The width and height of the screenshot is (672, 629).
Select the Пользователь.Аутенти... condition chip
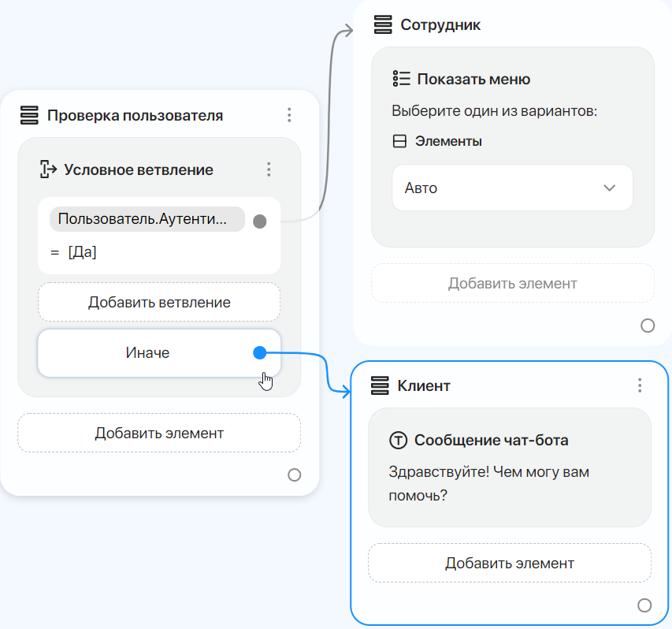tap(147, 220)
